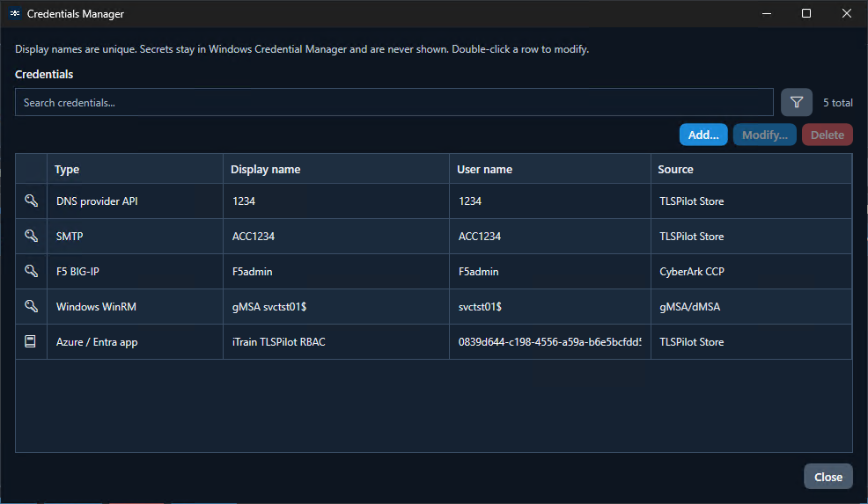
Task: Click 'TLSPilot Store' source in SMTP row
Action: tap(751, 237)
